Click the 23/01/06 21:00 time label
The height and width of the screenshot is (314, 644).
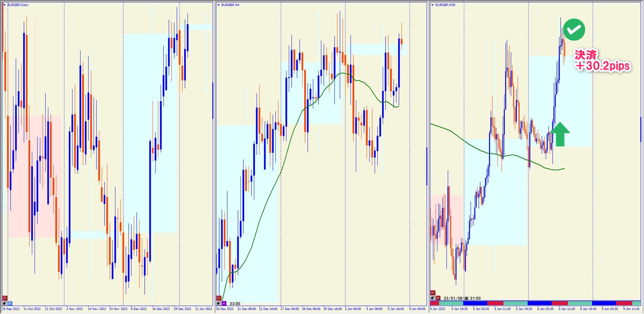(x=462, y=298)
